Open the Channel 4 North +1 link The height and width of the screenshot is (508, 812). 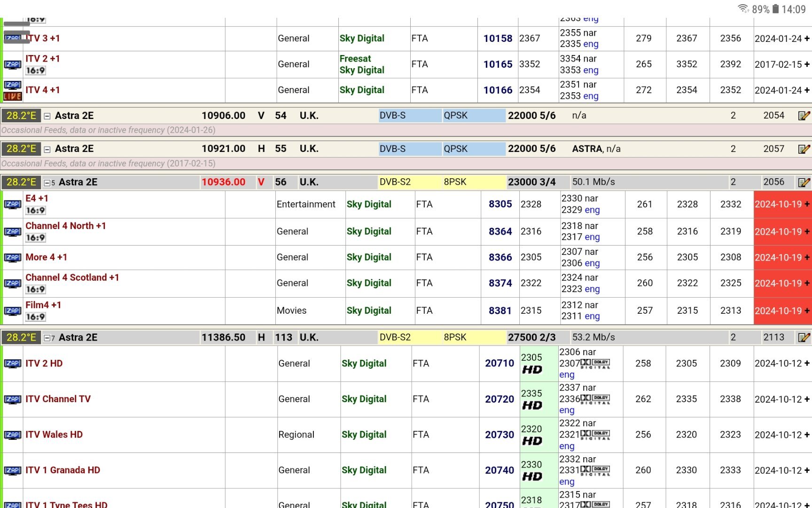pyautogui.click(x=65, y=226)
